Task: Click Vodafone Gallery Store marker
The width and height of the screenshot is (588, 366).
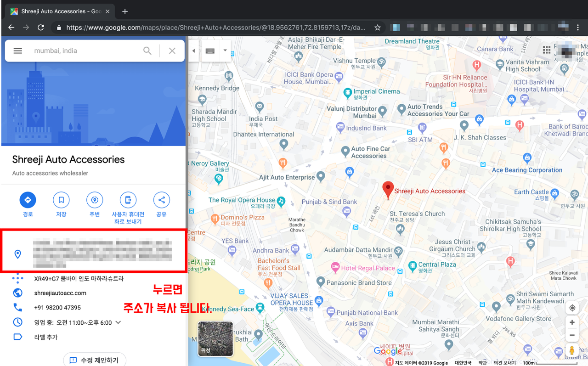Action: click(496, 306)
